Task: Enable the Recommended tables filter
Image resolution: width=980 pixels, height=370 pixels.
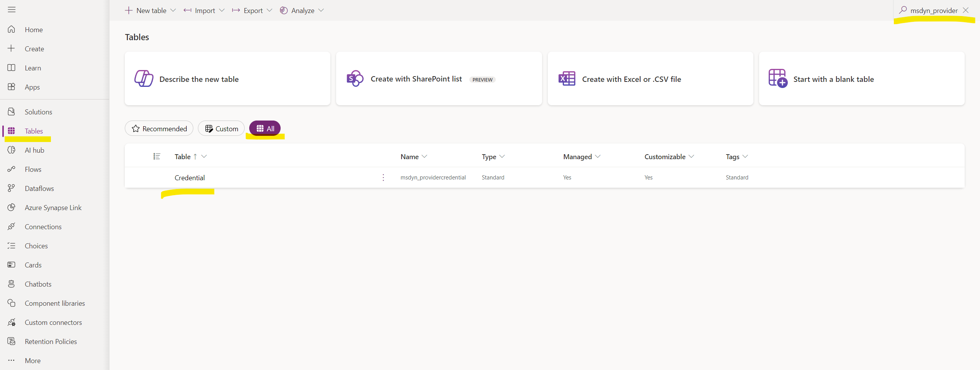Action: (159, 128)
